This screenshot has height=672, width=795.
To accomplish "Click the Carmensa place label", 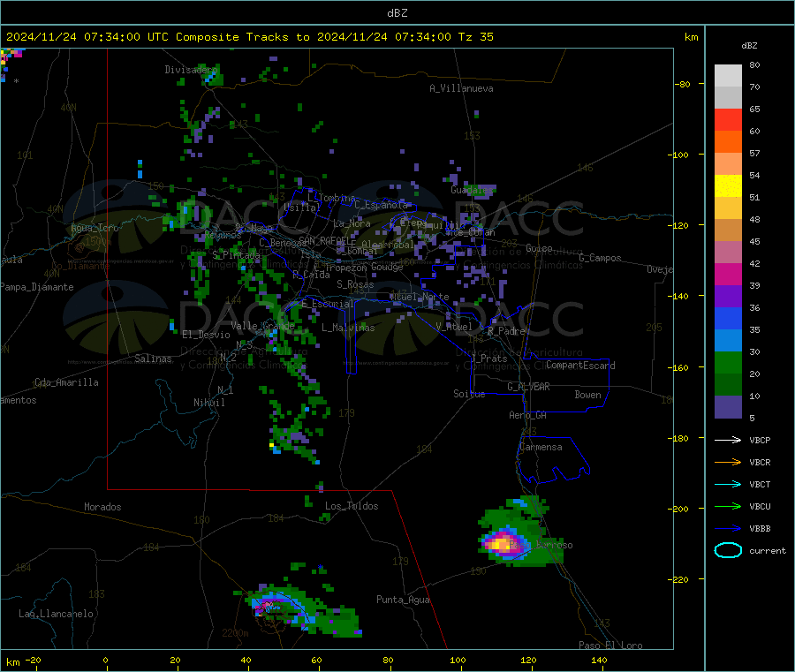I will tap(541, 447).
